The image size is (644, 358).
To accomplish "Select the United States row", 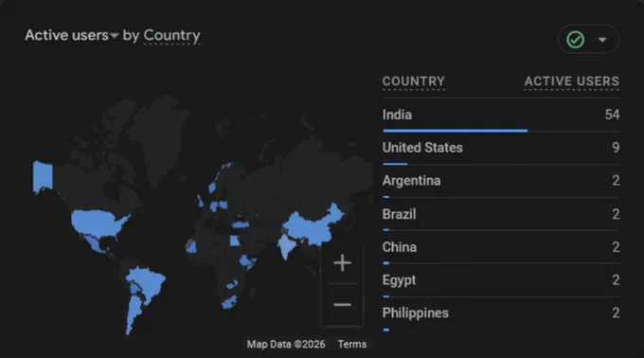I will 501,148.
